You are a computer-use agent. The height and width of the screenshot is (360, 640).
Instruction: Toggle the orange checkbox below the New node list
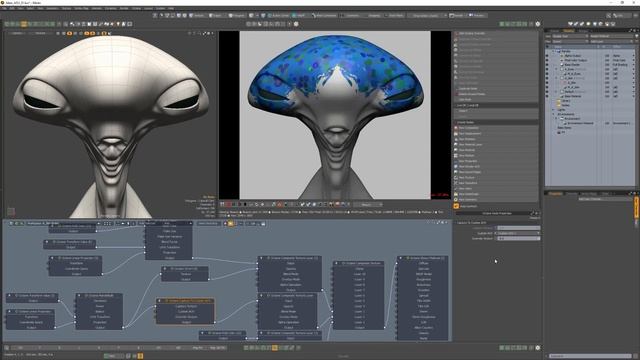coord(456,206)
